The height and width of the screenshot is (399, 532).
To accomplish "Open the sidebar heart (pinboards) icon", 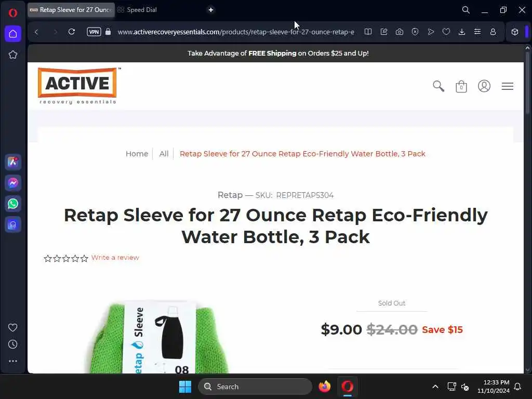I will click(x=13, y=327).
